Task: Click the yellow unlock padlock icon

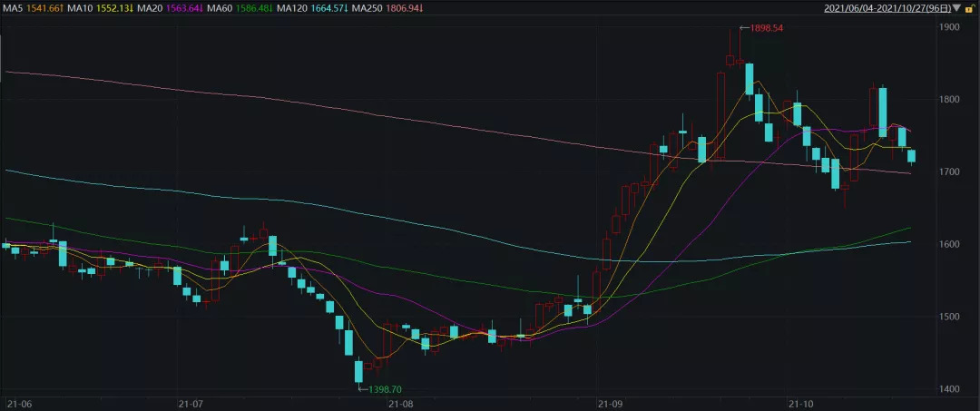Action: (969, 8)
